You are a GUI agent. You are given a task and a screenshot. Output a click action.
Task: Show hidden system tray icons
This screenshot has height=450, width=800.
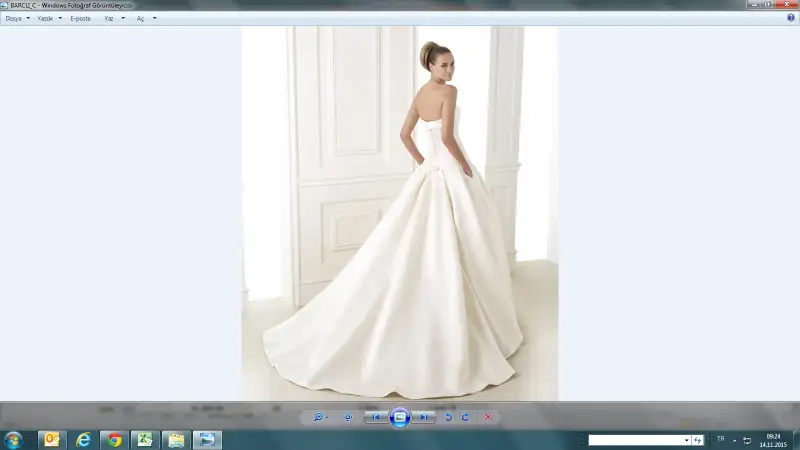735,440
